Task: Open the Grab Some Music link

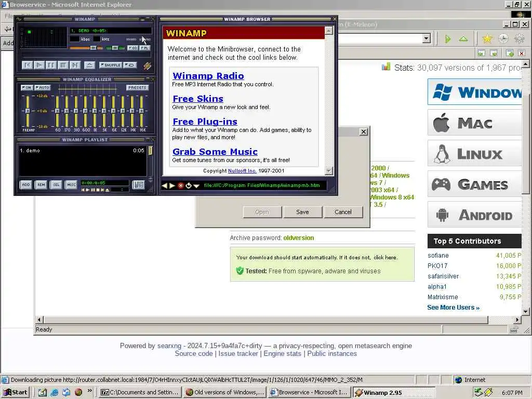Action: [x=215, y=152]
